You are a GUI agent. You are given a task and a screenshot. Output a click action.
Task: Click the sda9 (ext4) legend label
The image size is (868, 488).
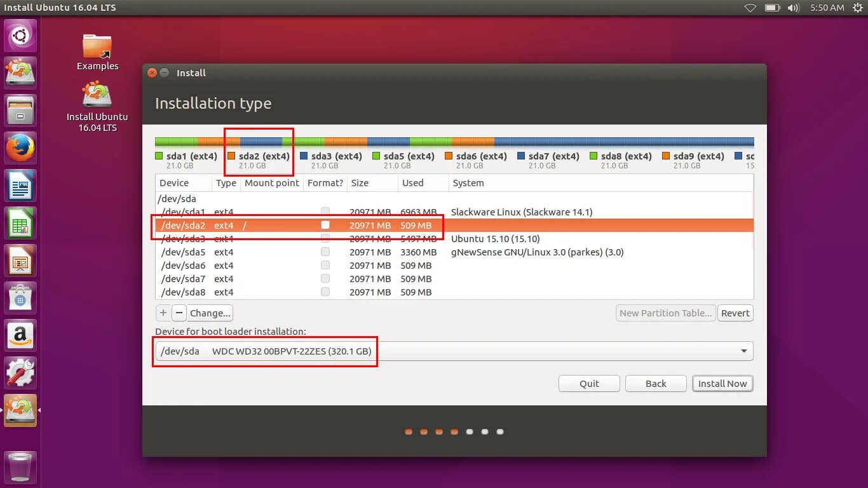tap(698, 156)
